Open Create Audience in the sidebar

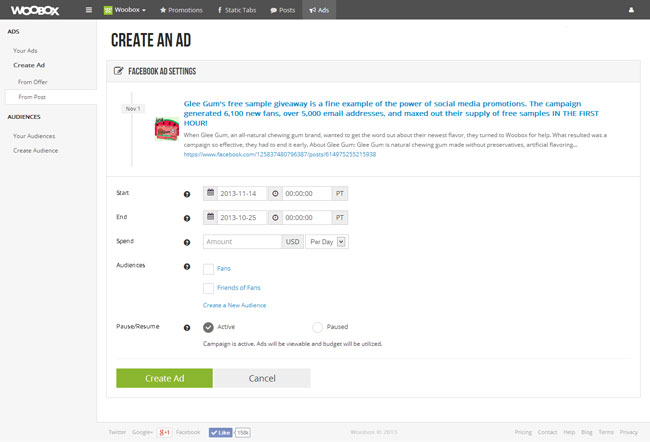[x=36, y=151]
